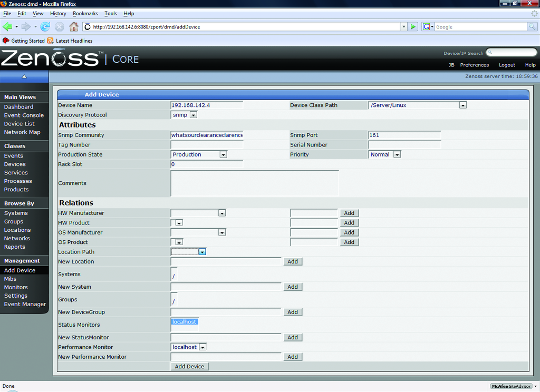Open the Device Class Path dropdown
Image resolution: width=540 pixels, height=392 pixels.
click(462, 105)
